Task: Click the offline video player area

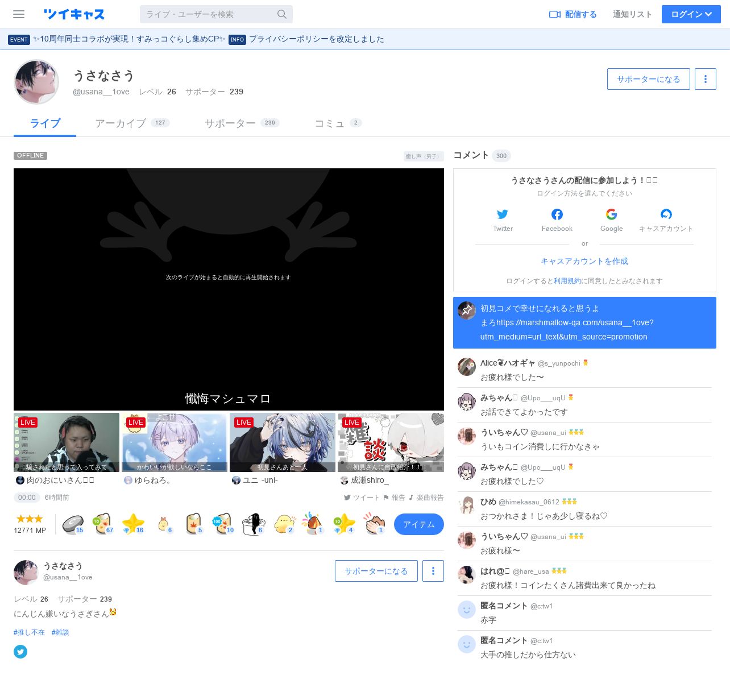Action: [229, 289]
